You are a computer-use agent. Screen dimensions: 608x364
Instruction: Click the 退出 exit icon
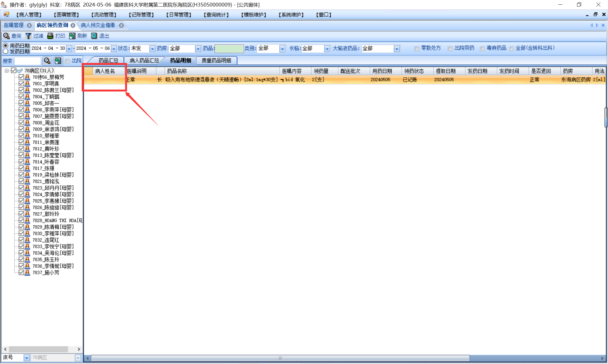coord(94,36)
